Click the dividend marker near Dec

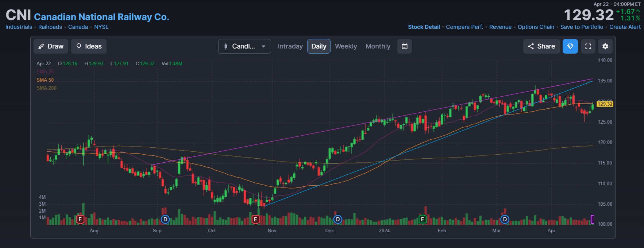tap(338, 220)
